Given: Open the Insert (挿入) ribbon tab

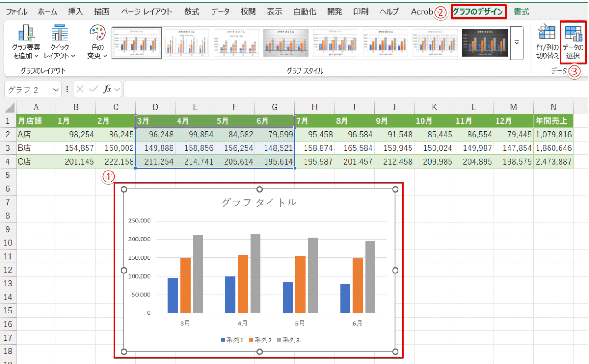Looking at the screenshot, I should (x=75, y=12).
